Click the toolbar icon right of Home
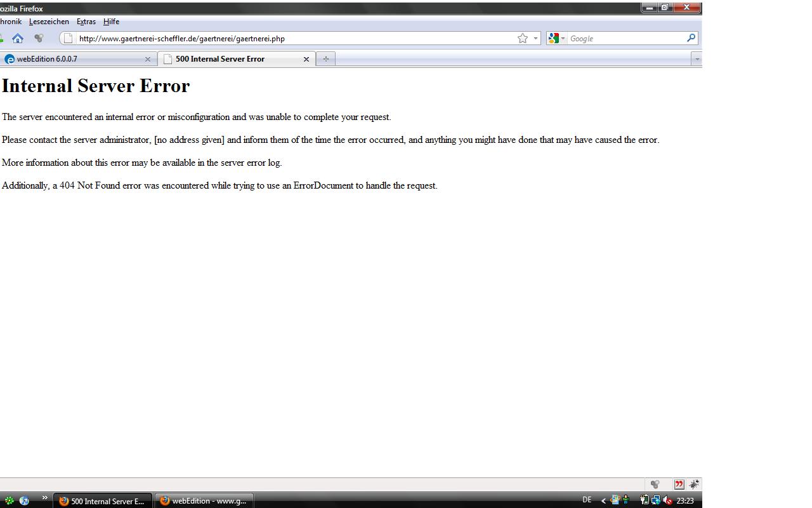Image resolution: width=812 pixels, height=508 pixels. (x=39, y=38)
